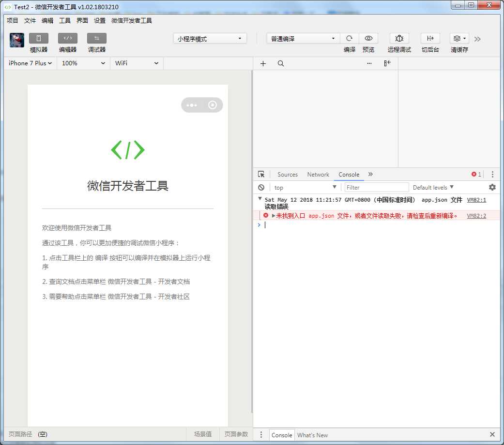
Task: Click the red error circle icon
Action: click(x=266, y=215)
